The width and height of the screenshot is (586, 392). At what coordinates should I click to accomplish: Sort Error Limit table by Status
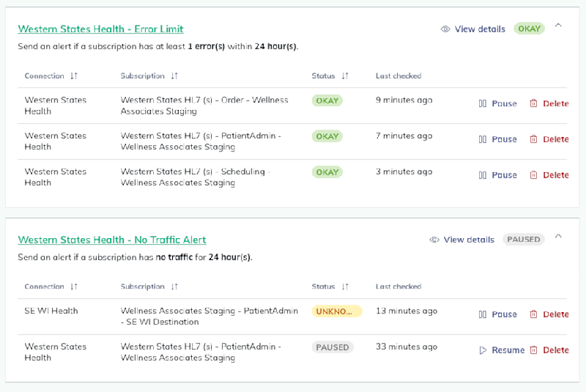coord(345,76)
